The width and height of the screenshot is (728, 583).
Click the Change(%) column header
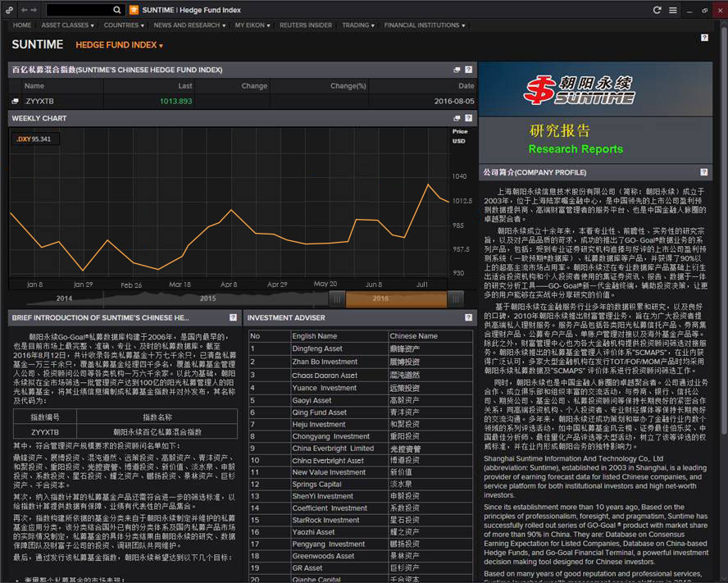tap(348, 85)
